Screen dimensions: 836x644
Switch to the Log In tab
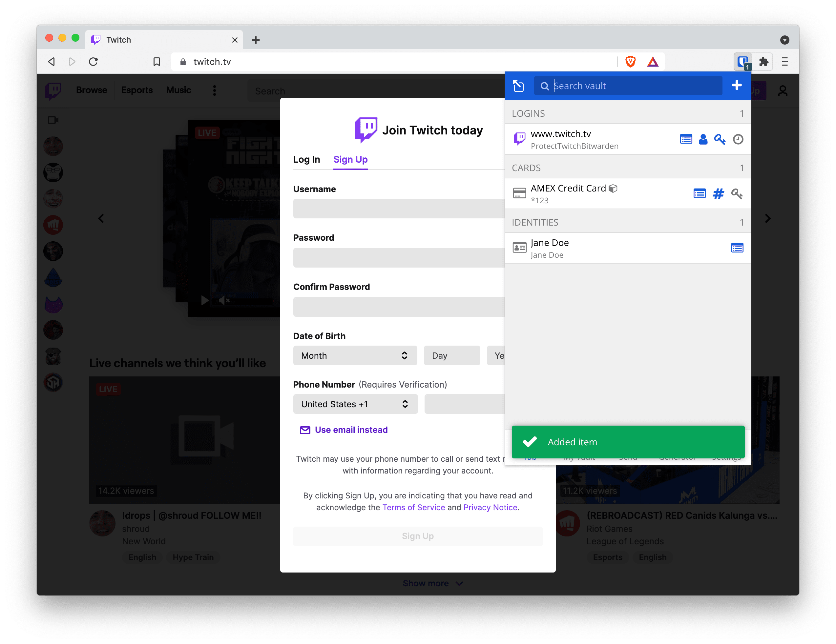tap(306, 159)
